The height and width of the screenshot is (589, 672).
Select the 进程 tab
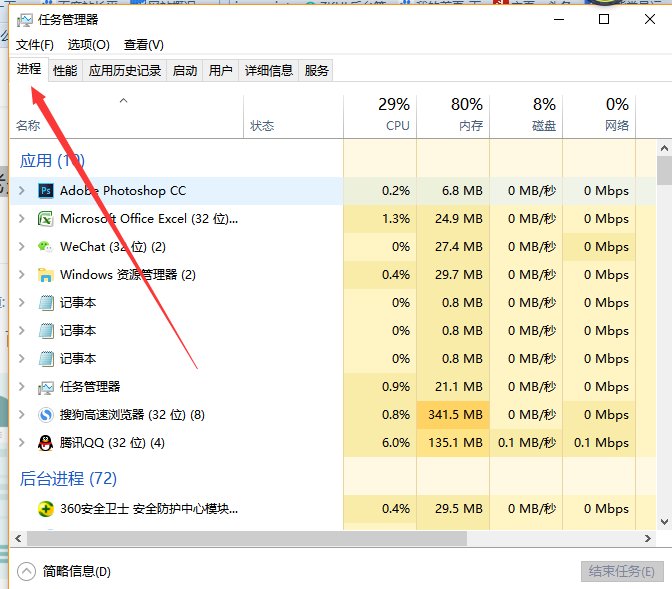pos(29,69)
